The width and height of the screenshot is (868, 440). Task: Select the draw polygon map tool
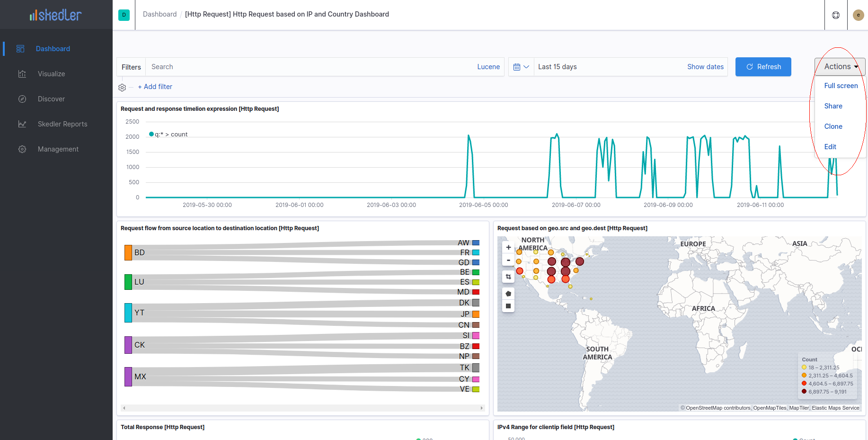pyautogui.click(x=508, y=294)
